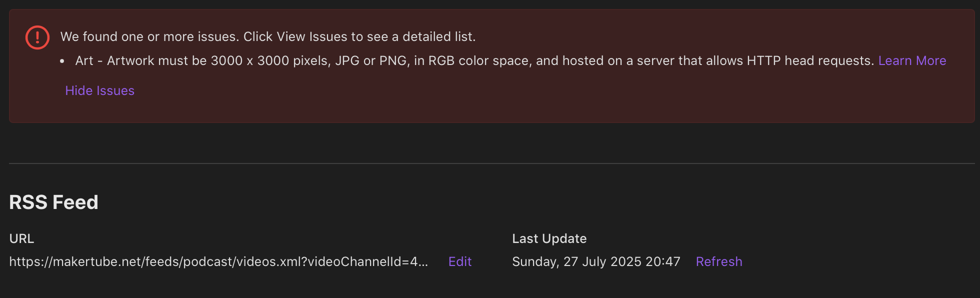Click the URL field label

[x=21, y=238]
